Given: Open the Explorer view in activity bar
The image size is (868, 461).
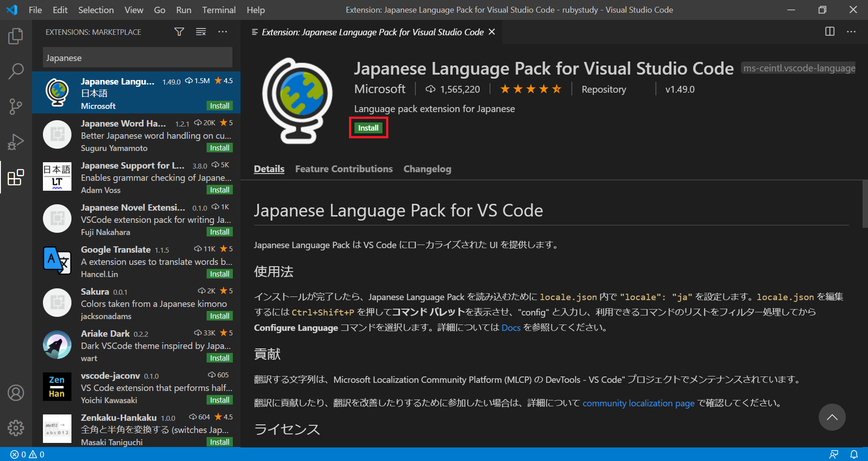Looking at the screenshot, I should point(16,36).
